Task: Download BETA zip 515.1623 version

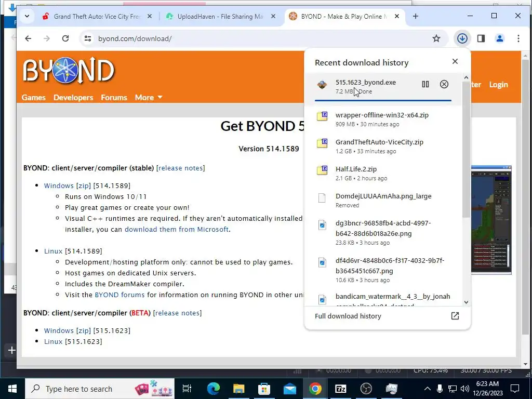Action: 84,330
